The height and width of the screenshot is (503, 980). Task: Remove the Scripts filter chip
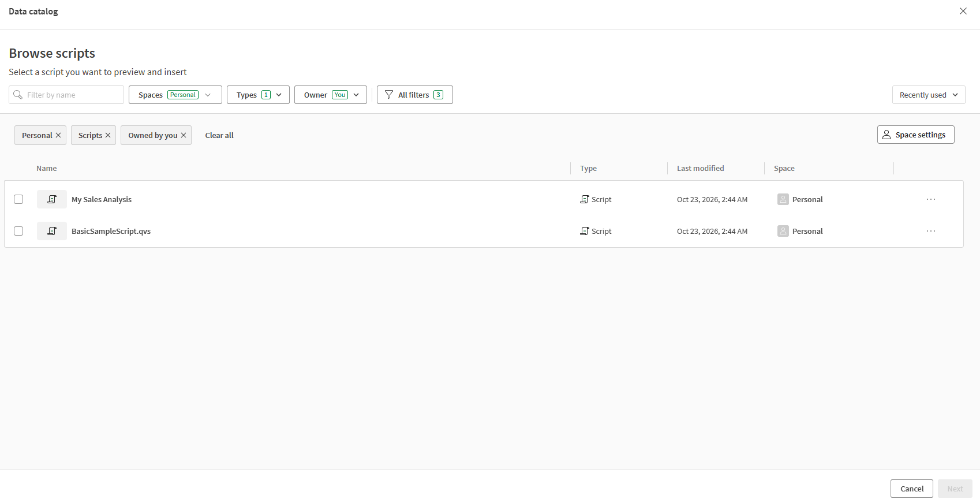(x=108, y=135)
